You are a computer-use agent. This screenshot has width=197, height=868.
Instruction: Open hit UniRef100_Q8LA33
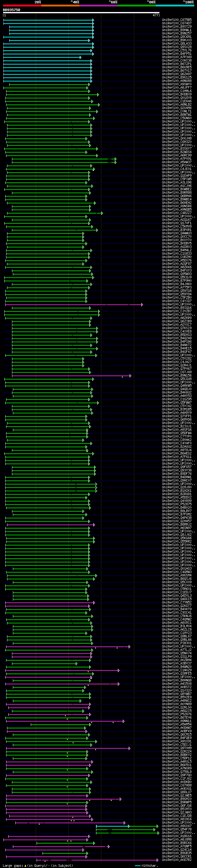tap(177, 43)
